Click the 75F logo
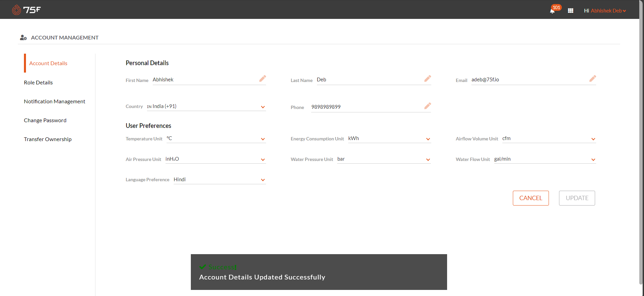 26,10
